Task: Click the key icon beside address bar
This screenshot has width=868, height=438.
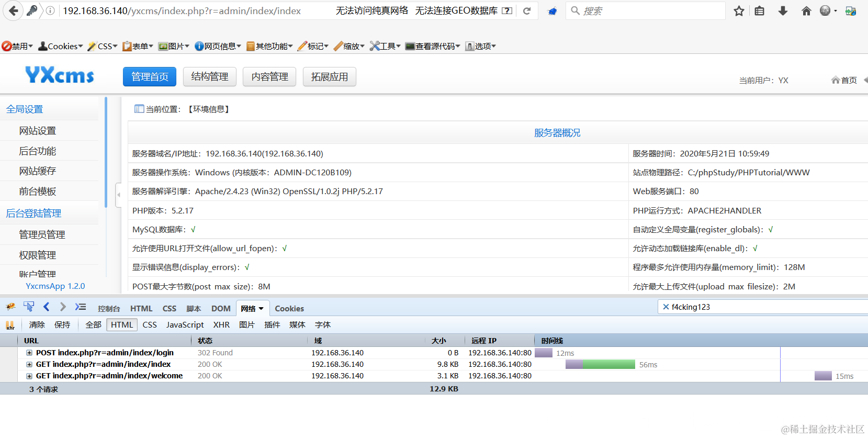Action: [32, 10]
